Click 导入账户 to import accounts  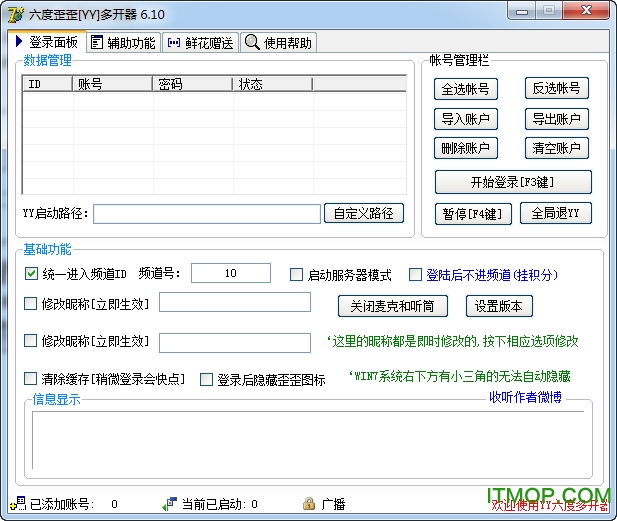(465, 119)
